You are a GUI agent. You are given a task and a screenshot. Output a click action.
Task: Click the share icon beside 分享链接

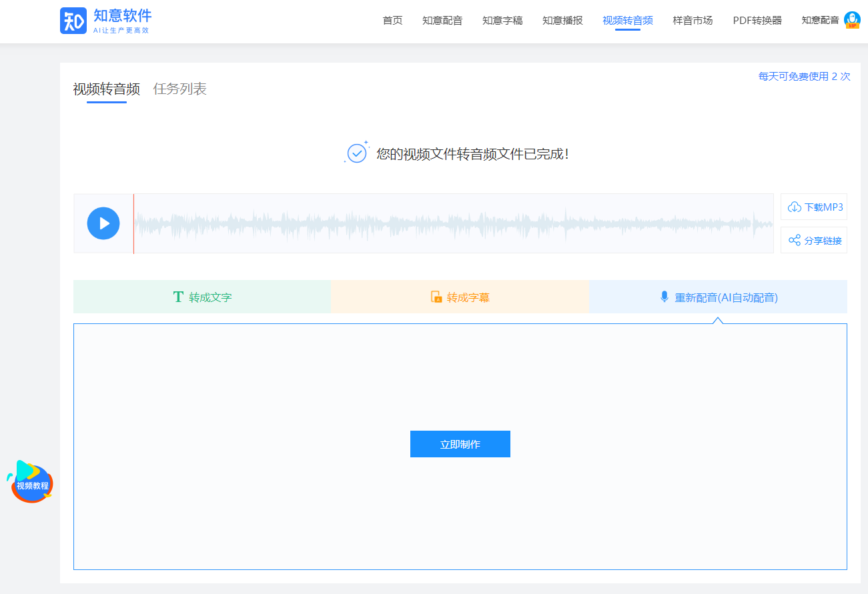794,240
